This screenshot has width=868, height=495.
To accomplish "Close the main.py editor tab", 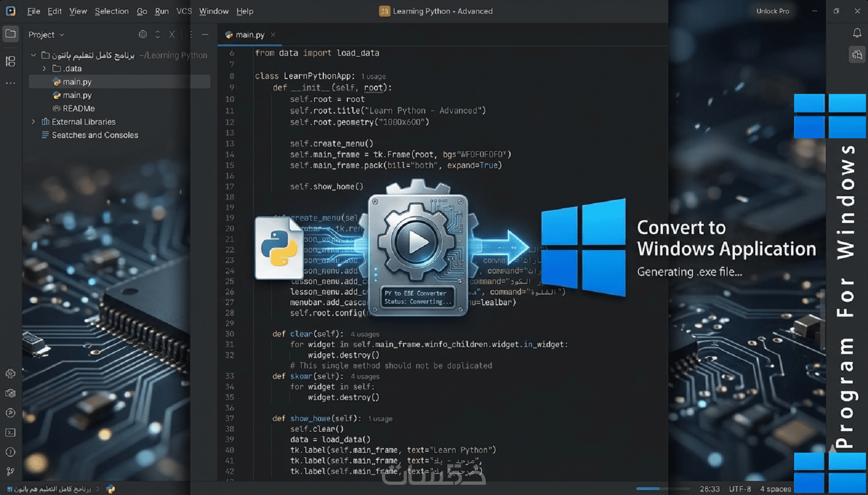I will tap(273, 35).
